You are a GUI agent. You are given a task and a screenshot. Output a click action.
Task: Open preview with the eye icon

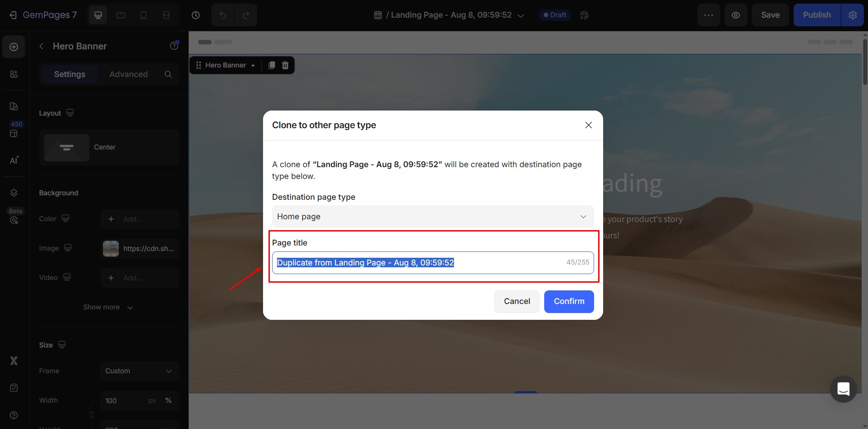736,14
